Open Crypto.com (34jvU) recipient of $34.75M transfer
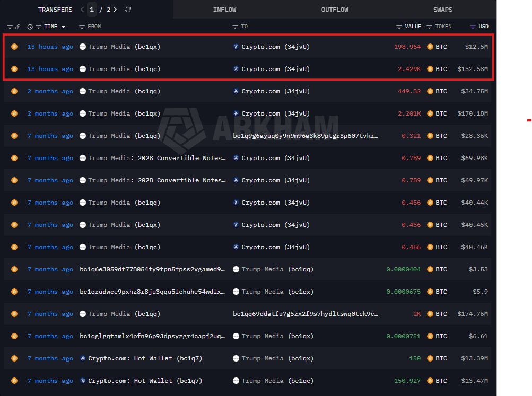 pyautogui.click(x=272, y=91)
